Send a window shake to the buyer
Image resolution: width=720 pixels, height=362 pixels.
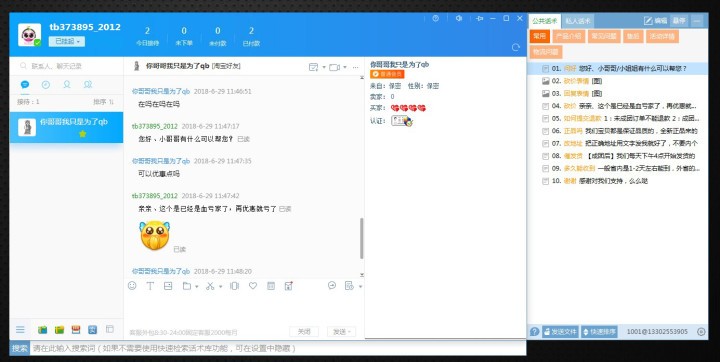point(234,286)
